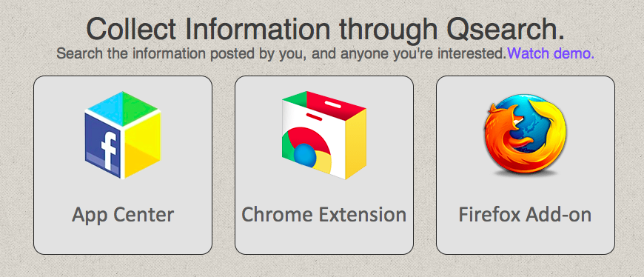
Task: Open the Chrome Extension card
Action: 324,165
